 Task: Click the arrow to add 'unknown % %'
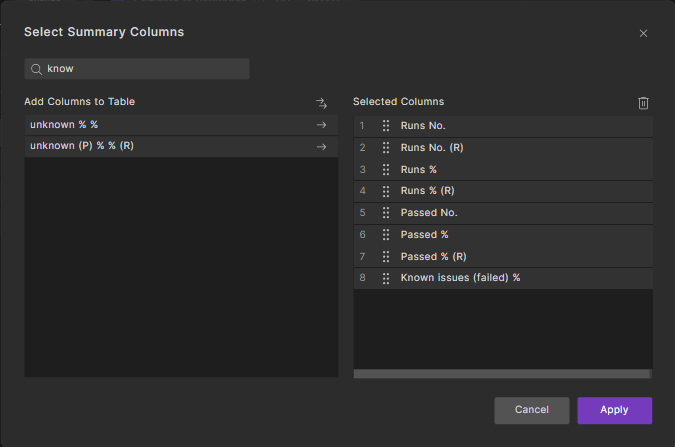(321, 125)
